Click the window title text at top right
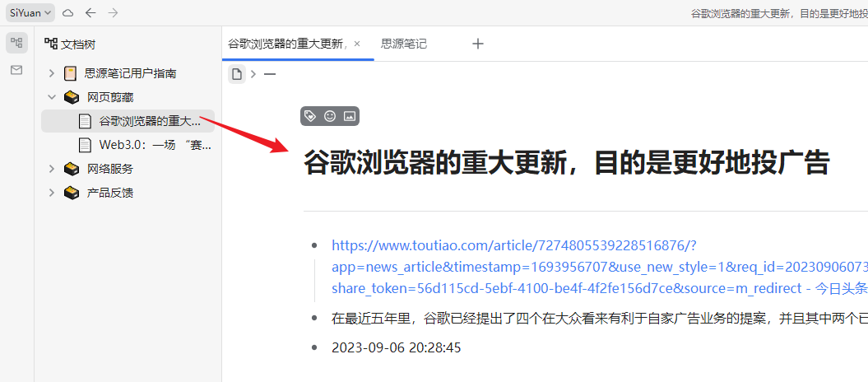The width and height of the screenshot is (868, 382). (779, 13)
